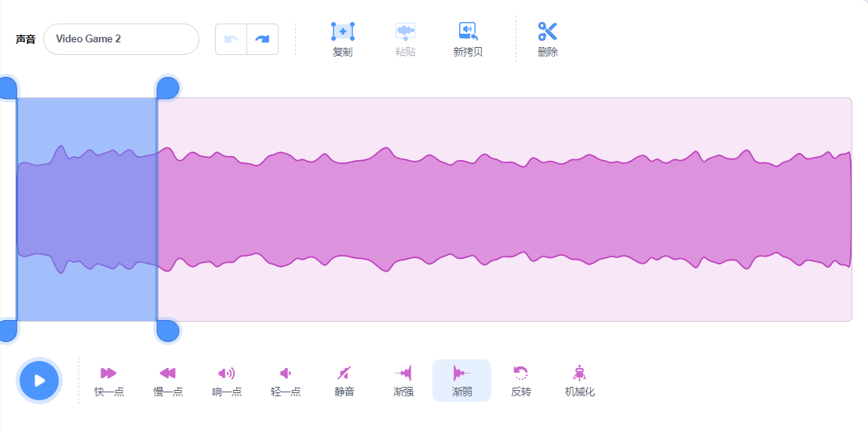Click the top right selection trim handle
This screenshot has width=868, height=430.
click(x=168, y=87)
